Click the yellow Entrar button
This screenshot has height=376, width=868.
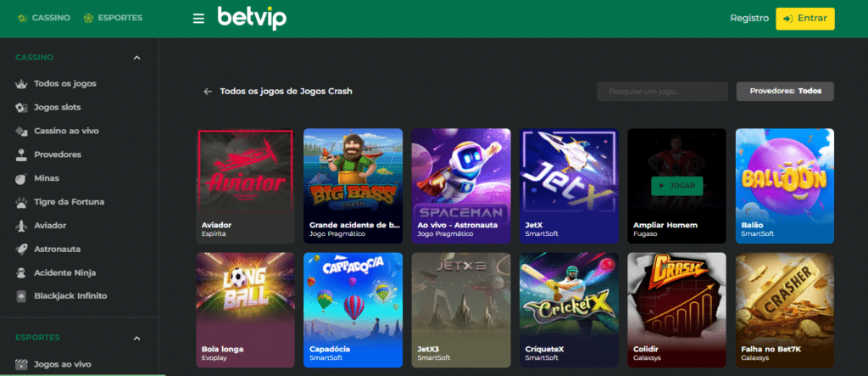(x=805, y=19)
